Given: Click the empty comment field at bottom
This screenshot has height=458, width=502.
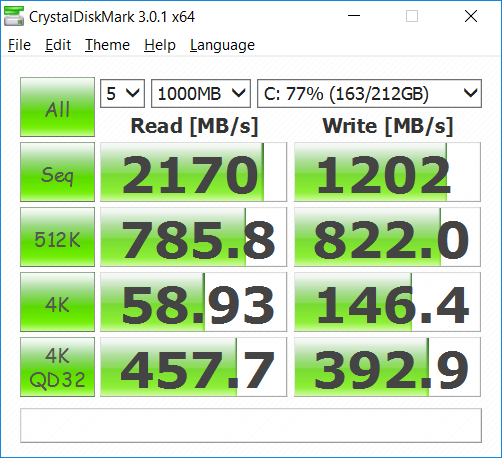Looking at the screenshot, I should pos(251,426).
